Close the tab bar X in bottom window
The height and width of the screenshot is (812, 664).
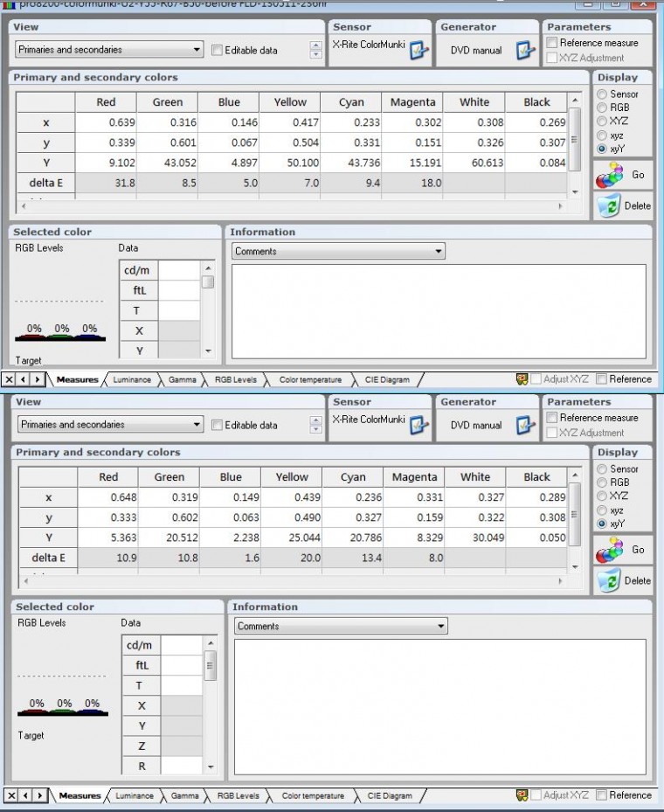(11, 795)
